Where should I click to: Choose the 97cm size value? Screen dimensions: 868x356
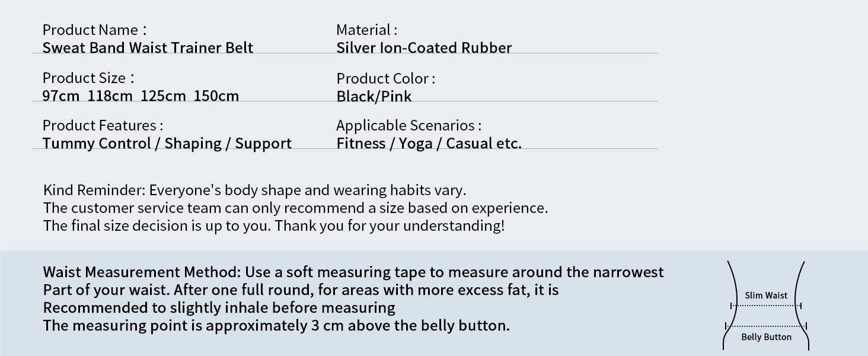60,96
